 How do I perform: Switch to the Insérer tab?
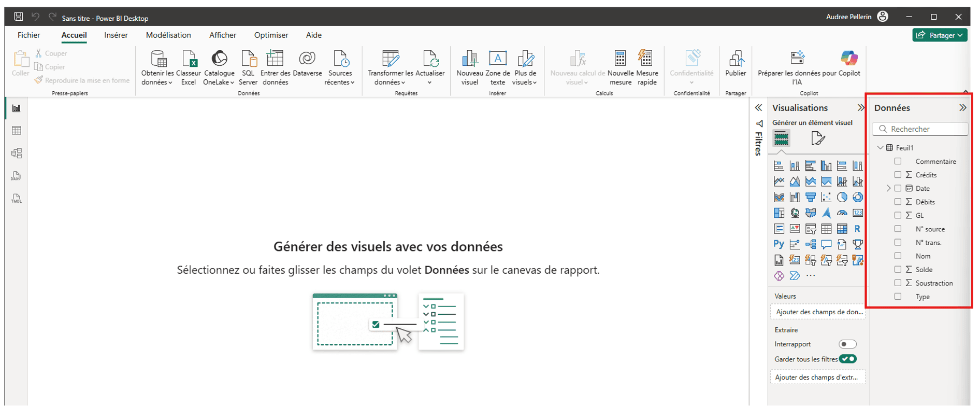[116, 35]
